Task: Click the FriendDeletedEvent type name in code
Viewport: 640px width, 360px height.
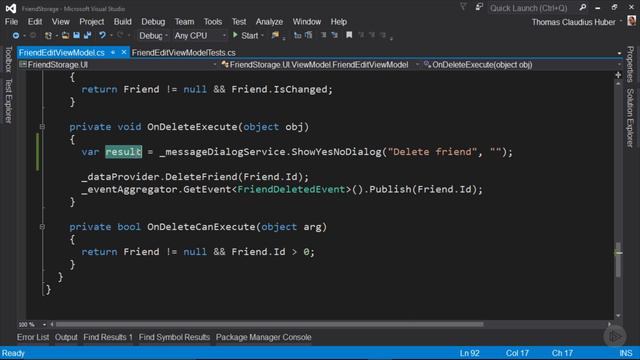Action: pos(291,189)
